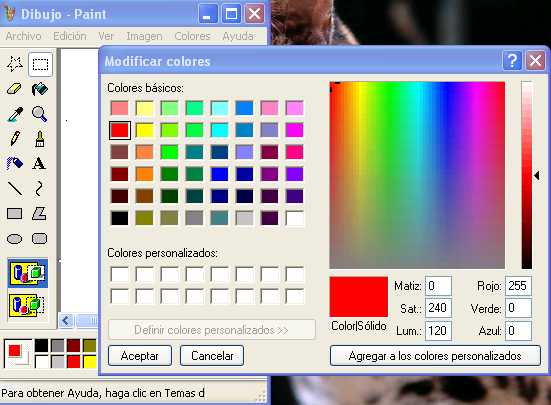Select the transparent background option in toolbox
The width and height of the screenshot is (551, 405).
pos(28,305)
